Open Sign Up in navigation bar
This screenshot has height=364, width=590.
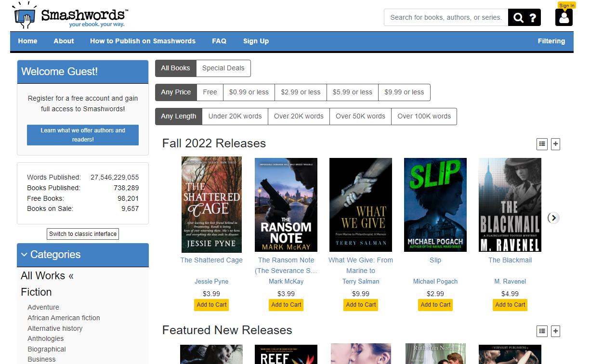click(256, 41)
